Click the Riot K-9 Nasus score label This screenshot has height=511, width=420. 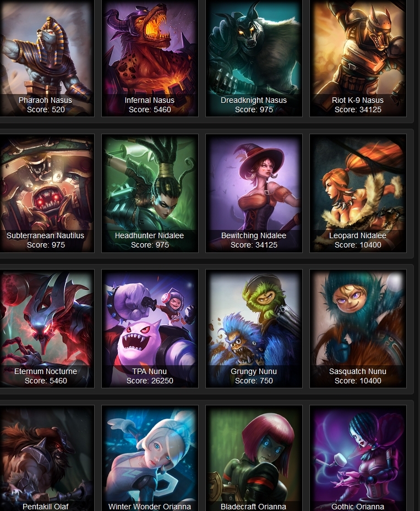pyautogui.click(x=358, y=109)
